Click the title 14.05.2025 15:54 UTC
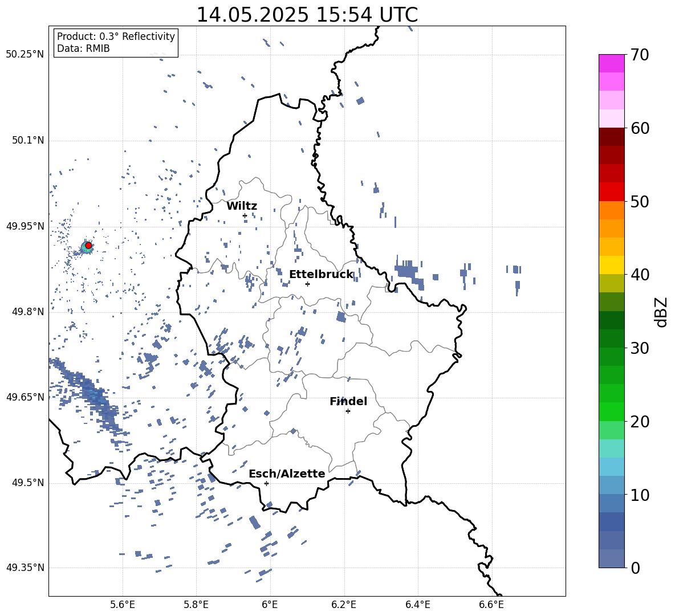This screenshot has width=675, height=616. pyautogui.click(x=307, y=15)
